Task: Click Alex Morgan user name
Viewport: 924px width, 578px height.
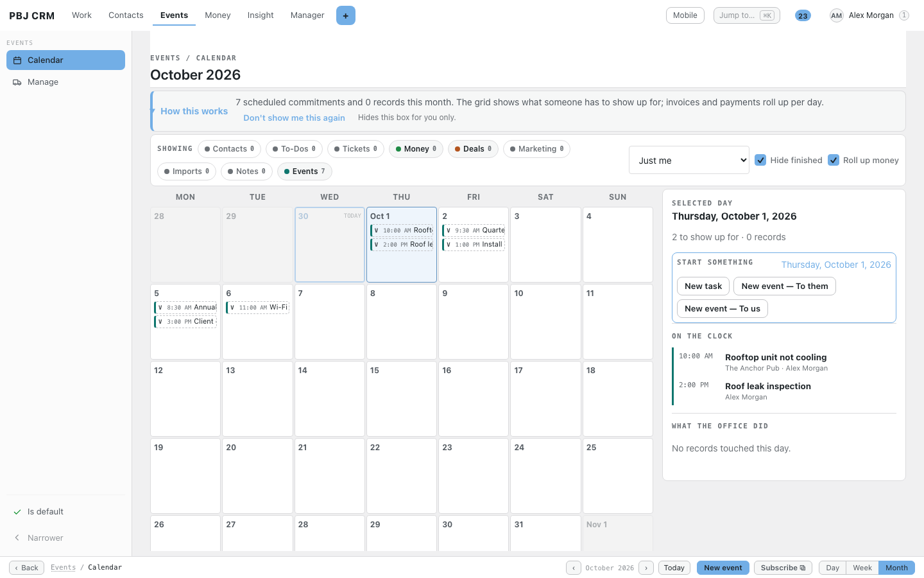Action: coord(871,15)
